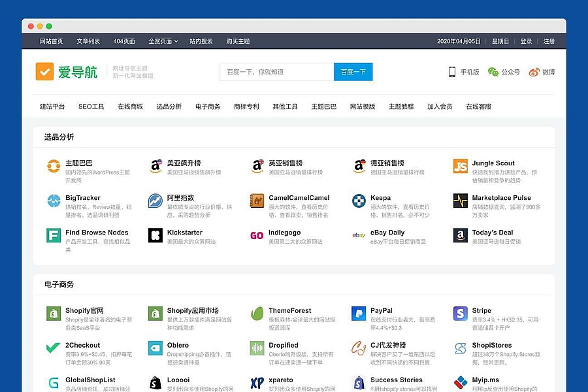Open the Myip.ms icon
This screenshot has height=392, width=588.
(x=460, y=383)
